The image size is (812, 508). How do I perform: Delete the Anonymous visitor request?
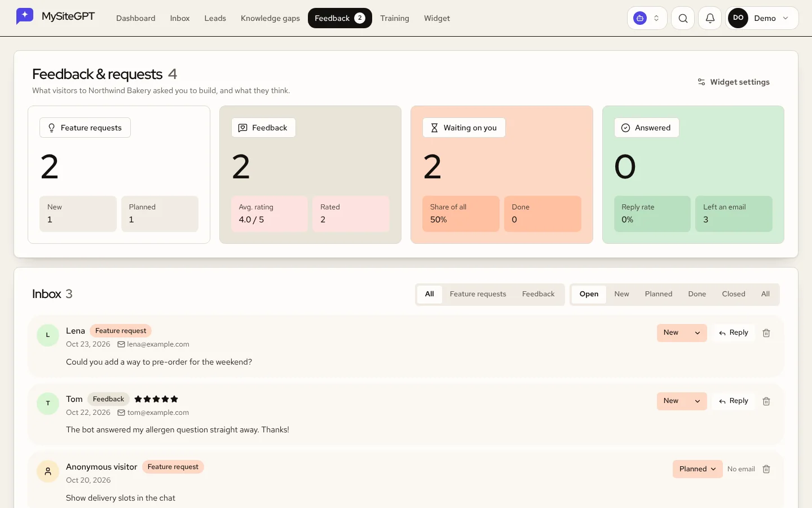766,469
